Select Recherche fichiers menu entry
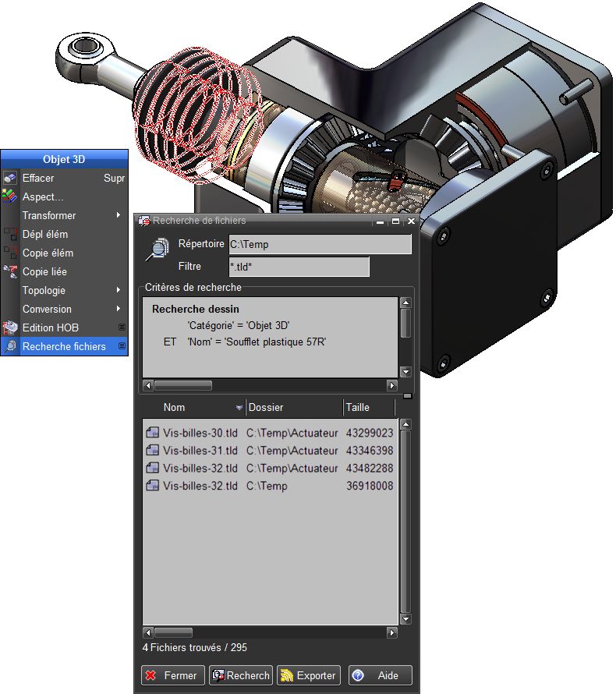 [x=64, y=346]
